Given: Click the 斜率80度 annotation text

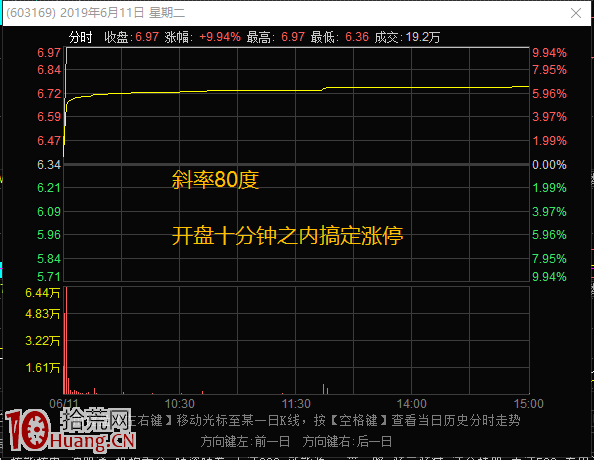Looking at the screenshot, I should [x=215, y=180].
